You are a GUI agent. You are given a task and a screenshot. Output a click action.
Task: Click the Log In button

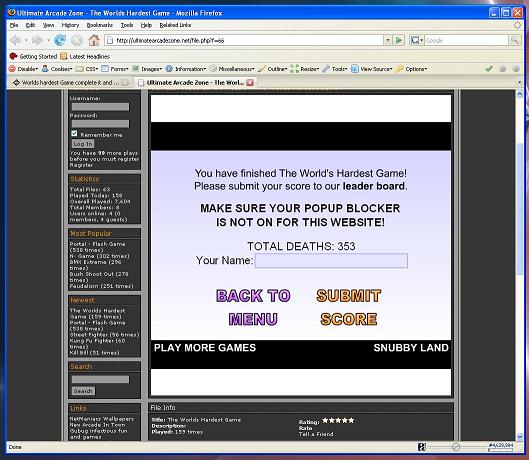coord(83,144)
